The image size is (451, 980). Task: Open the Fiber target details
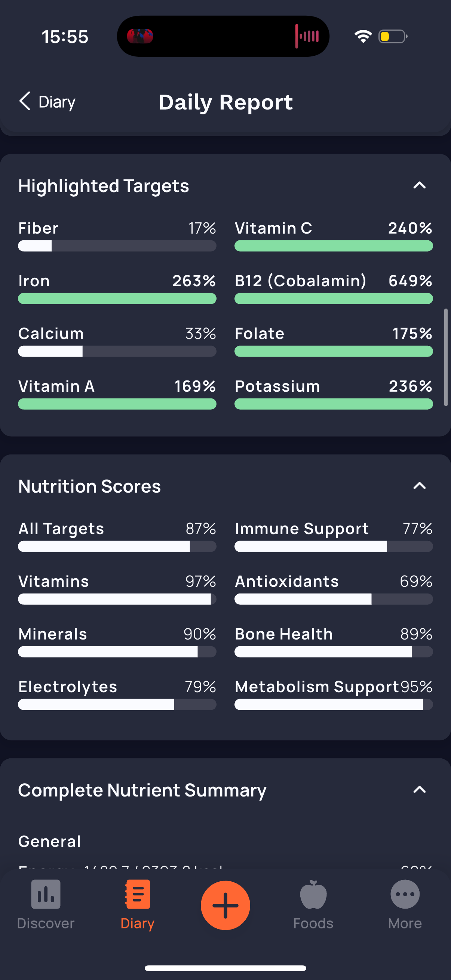click(117, 235)
